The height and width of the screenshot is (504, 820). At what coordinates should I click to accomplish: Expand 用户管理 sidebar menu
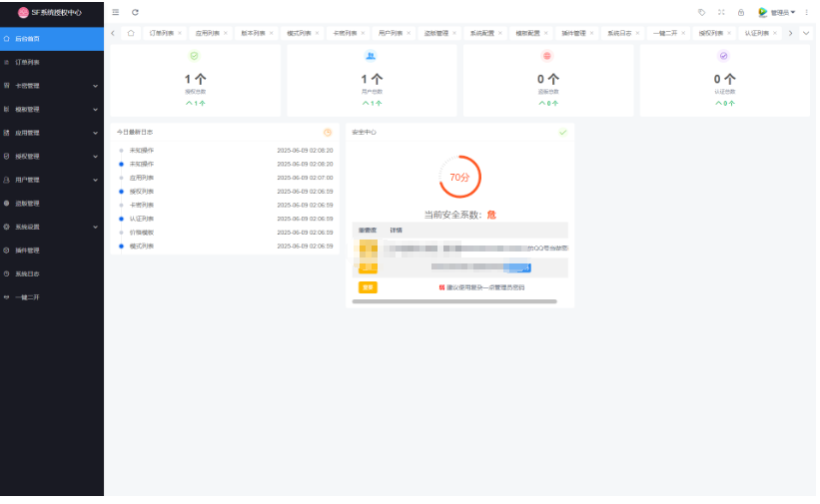pyautogui.click(x=52, y=180)
